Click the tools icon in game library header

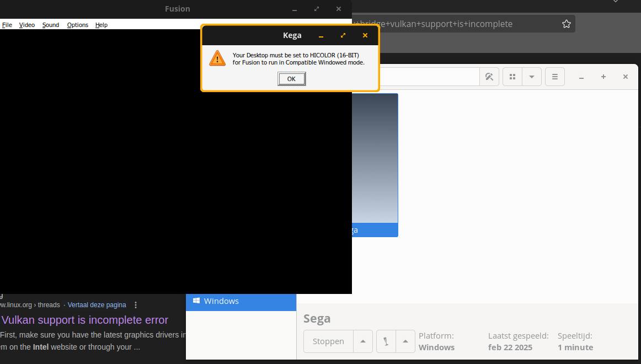click(x=489, y=77)
